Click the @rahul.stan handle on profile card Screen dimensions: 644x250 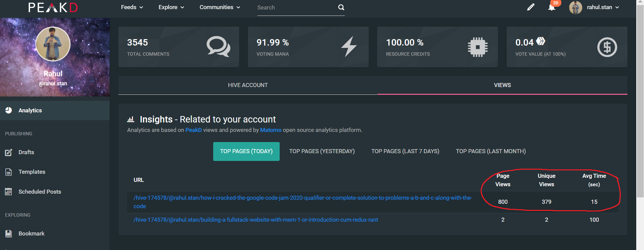53,83
